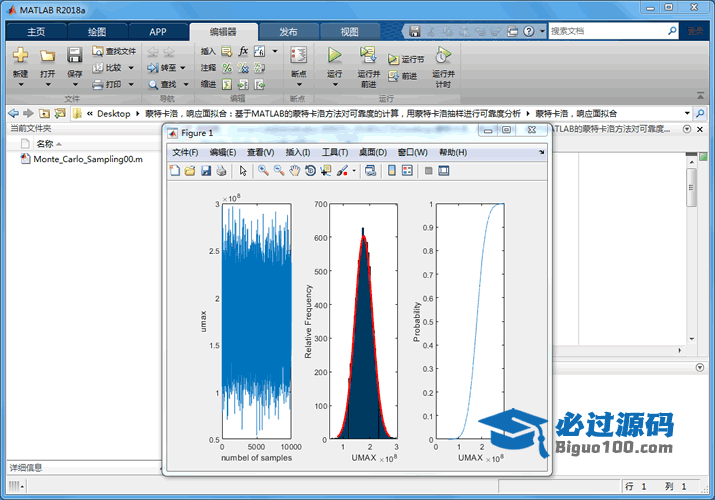Click the Find Files button
This screenshot has height=500, width=715.
click(x=114, y=51)
